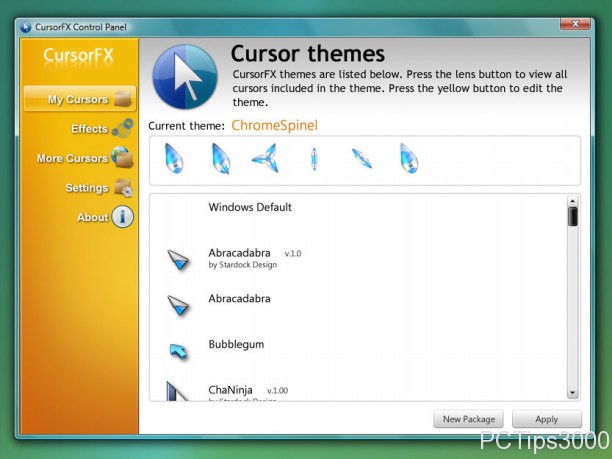Viewport: 612px width, 459px height.
Task: Click the three-blade spinner cursor preview
Action: (x=266, y=158)
